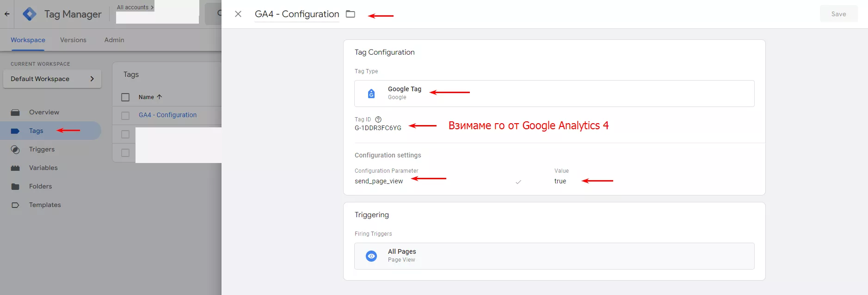The image size is (868, 295).
Task: Edit the GA4 - Configuration tag name field
Action: [x=297, y=14]
